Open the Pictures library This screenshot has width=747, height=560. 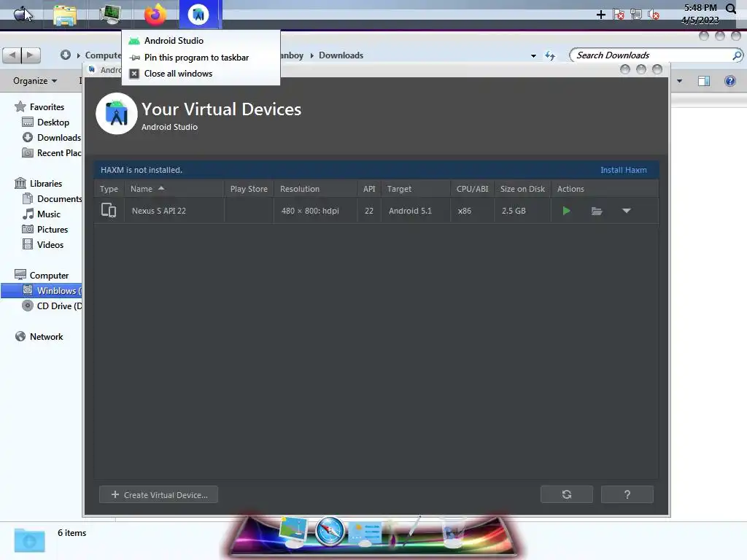coord(45,230)
